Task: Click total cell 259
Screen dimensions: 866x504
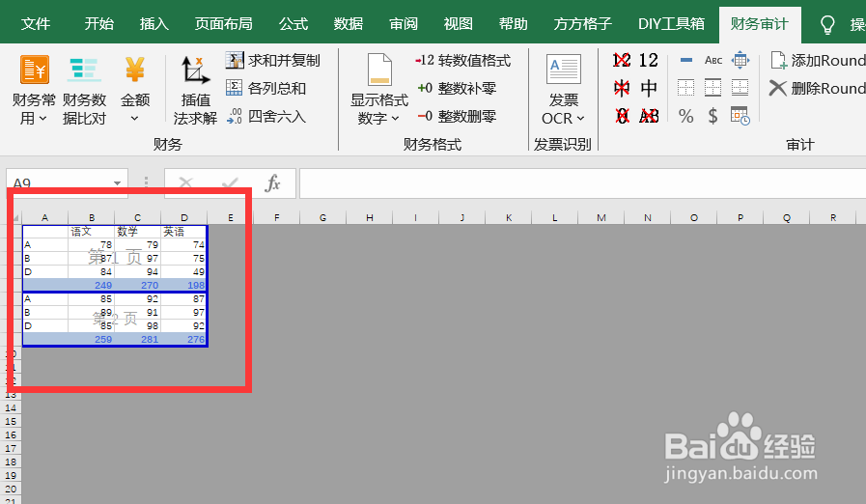Action: (x=92, y=340)
